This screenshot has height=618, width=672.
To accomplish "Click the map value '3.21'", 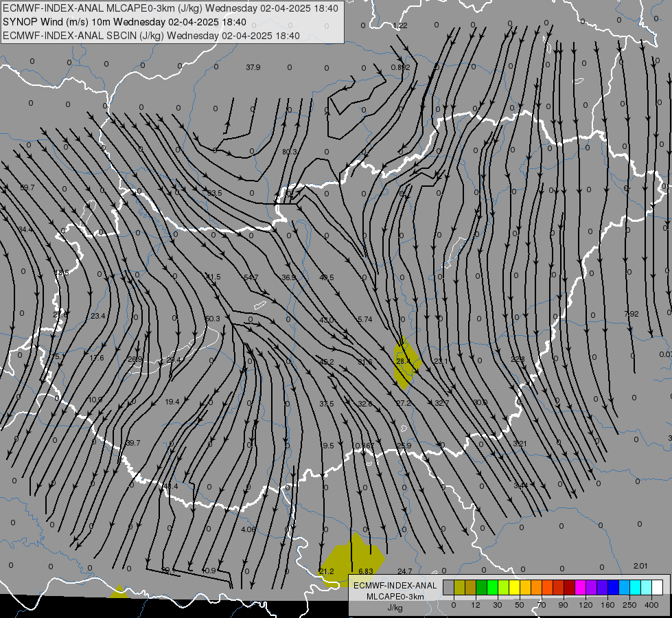I will [520, 444].
